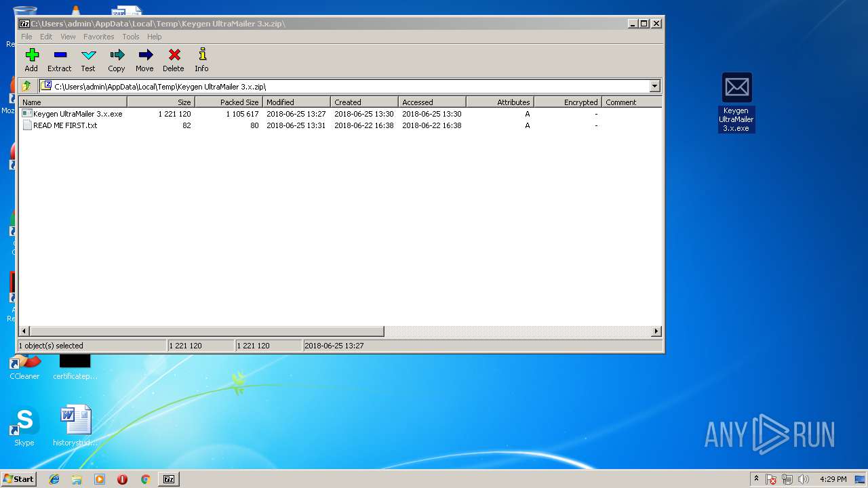868x488 pixels.
Task: Sort by Modified column header
Action: click(296, 102)
